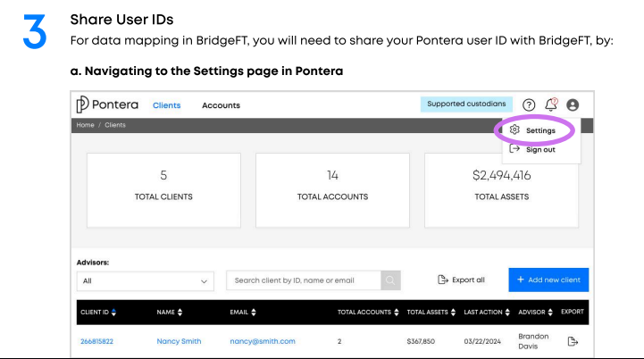Click the Add new client button
The image size is (644, 359).
coord(548,280)
